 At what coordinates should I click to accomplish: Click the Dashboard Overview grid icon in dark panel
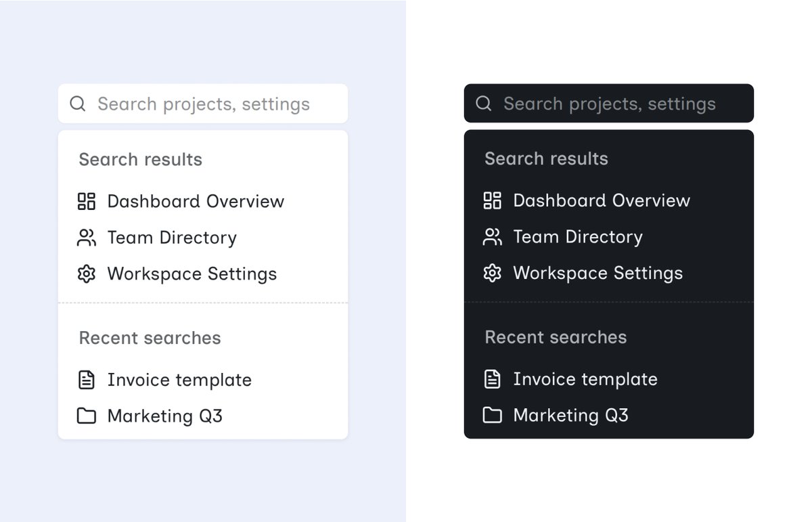click(x=493, y=200)
